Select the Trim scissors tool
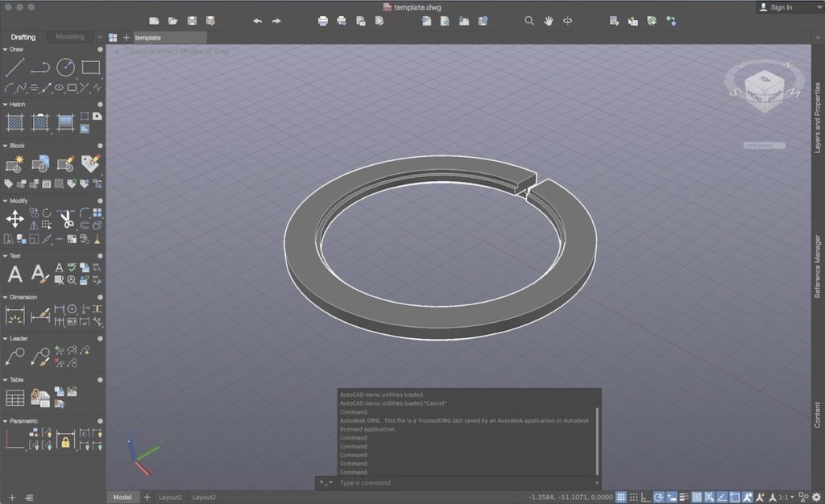 point(66,219)
